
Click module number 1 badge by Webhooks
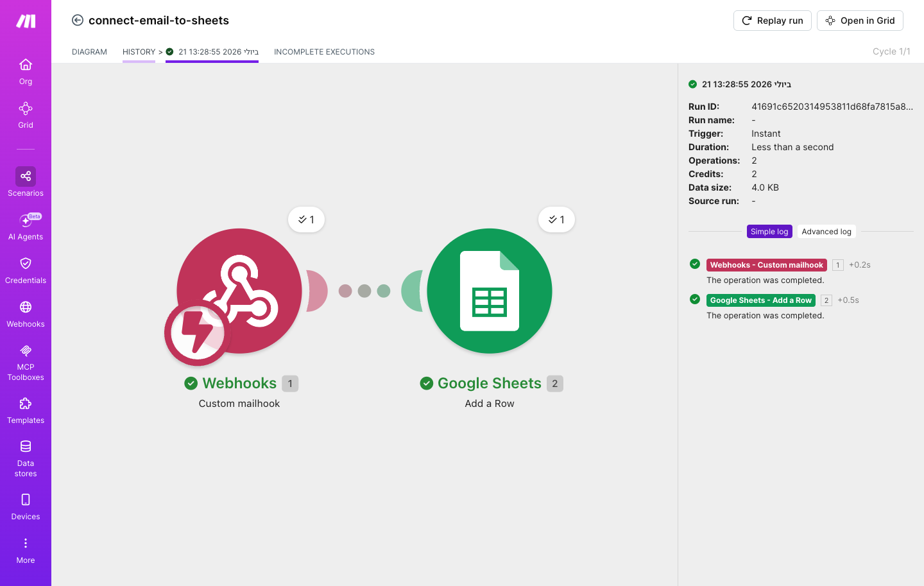290,384
